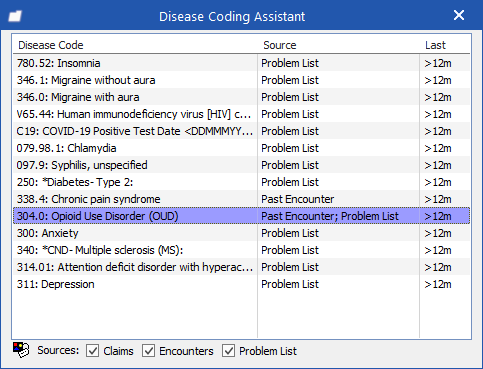Select the C19: COVID-19 Positive Test row
This screenshot has height=369, width=483.
(x=241, y=131)
